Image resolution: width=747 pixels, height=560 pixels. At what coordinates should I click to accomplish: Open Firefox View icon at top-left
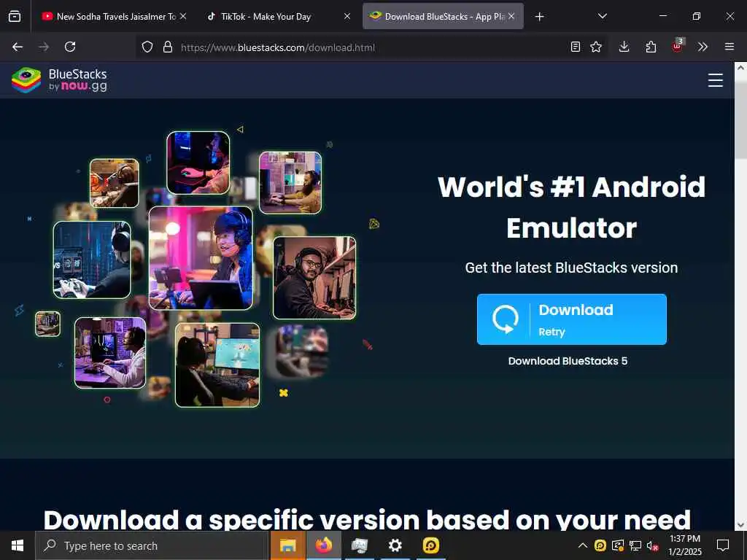pos(15,16)
